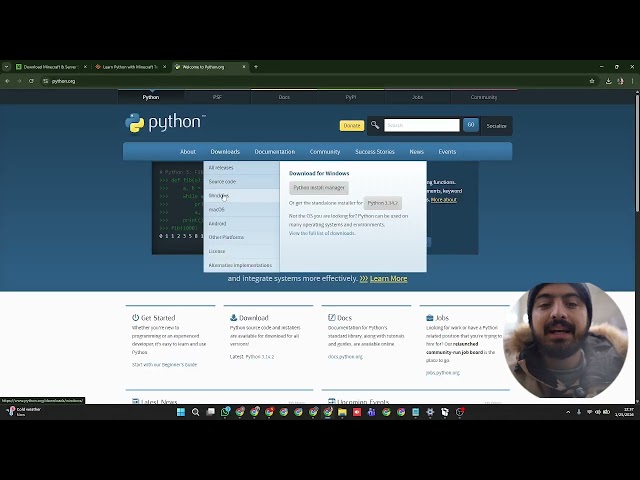The height and width of the screenshot is (480, 640).
Task: Reload the python.org page
Action: pos(31,81)
